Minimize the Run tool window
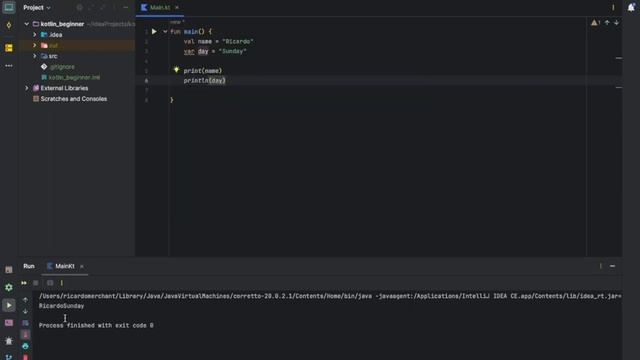 (x=612, y=266)
